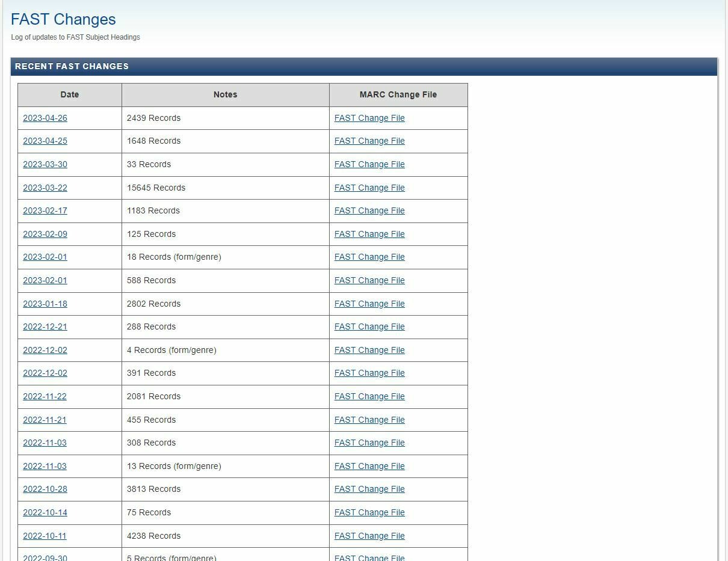Screen dimensions: 728x561
Task: Open the 2022-10-11 date link
Action: point(45,536)
